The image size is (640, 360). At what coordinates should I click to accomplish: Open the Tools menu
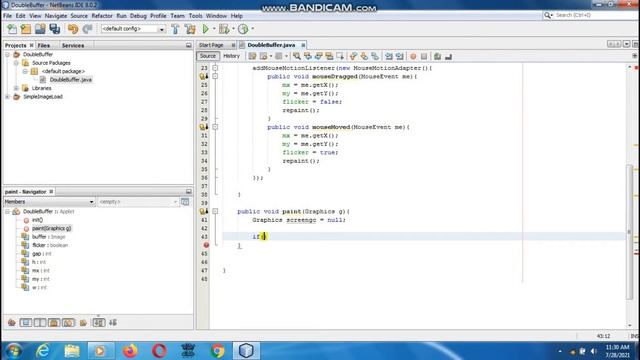tap(196, 16)
